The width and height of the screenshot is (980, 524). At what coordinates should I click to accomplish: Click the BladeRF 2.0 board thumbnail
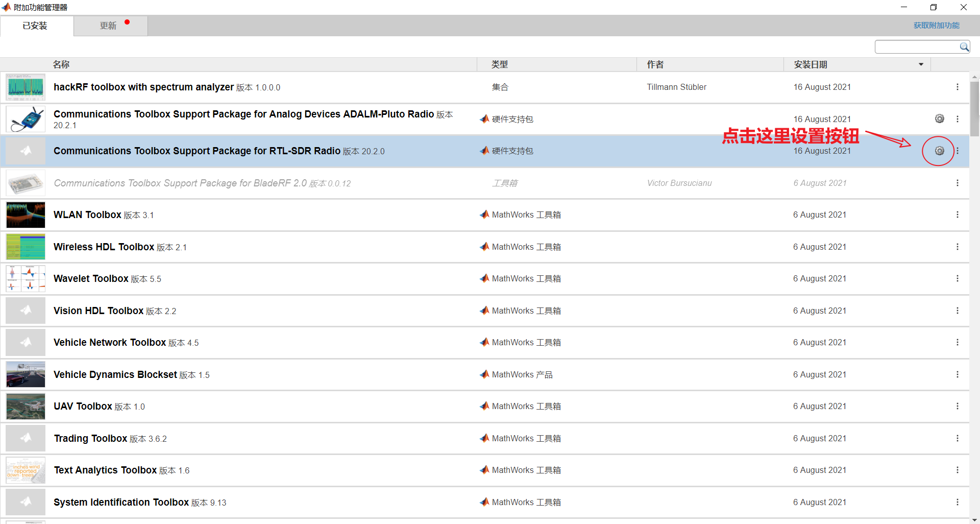[26, 183]
